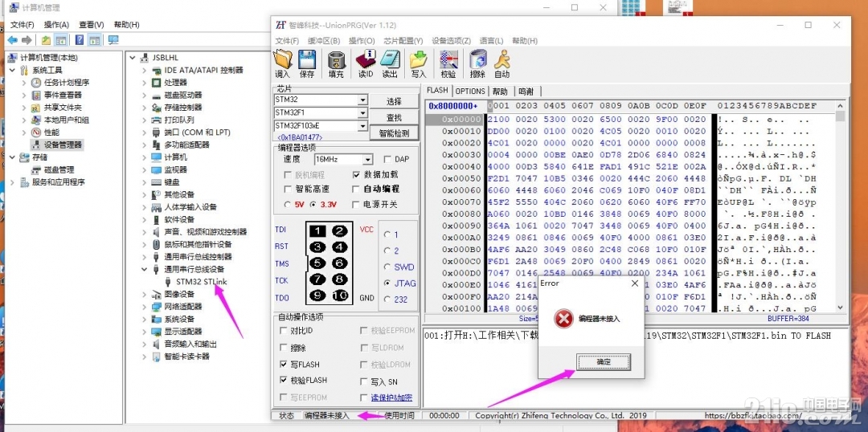Toggle the 智能高速 checkbox

tap(288, 190)
